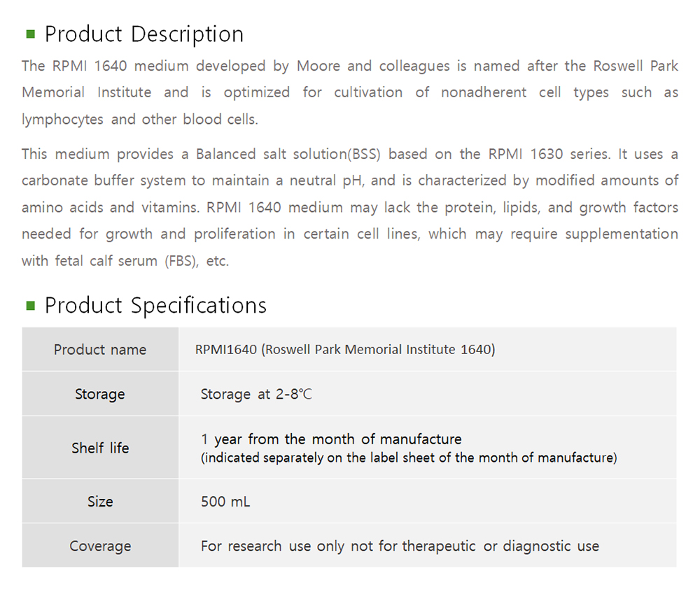Click the paragraph starting 'This medium provides'
The height and width of the screenshot is (594, 700).
coord(350,207)
